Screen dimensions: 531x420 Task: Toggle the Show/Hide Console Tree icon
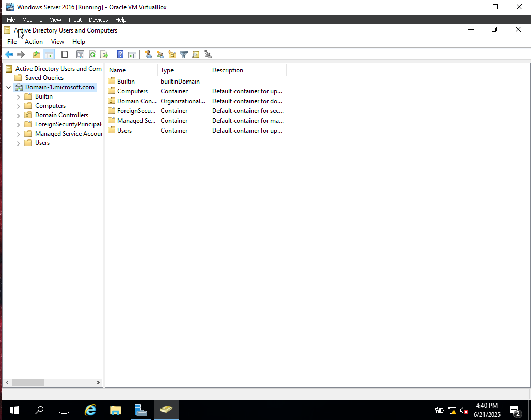pos(49,55)
